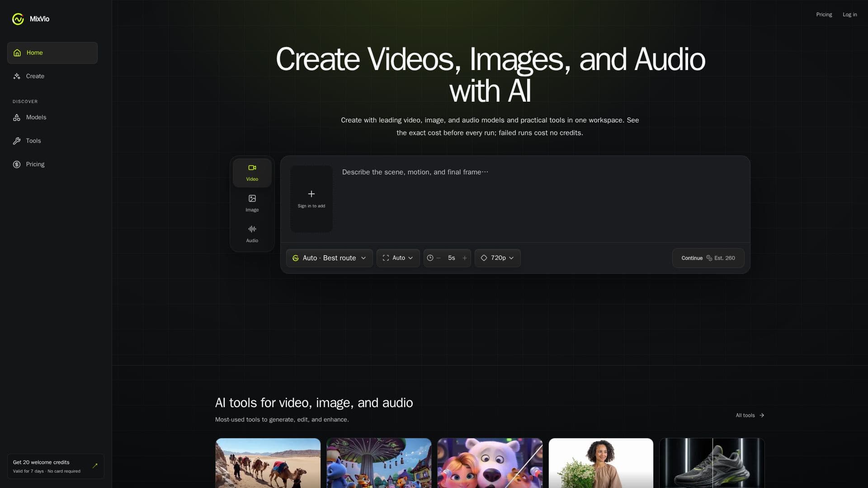The image size is (868, 488).
Task: Switch to Image generation mode
Action: pyautogui.click(x=252, y=203)
